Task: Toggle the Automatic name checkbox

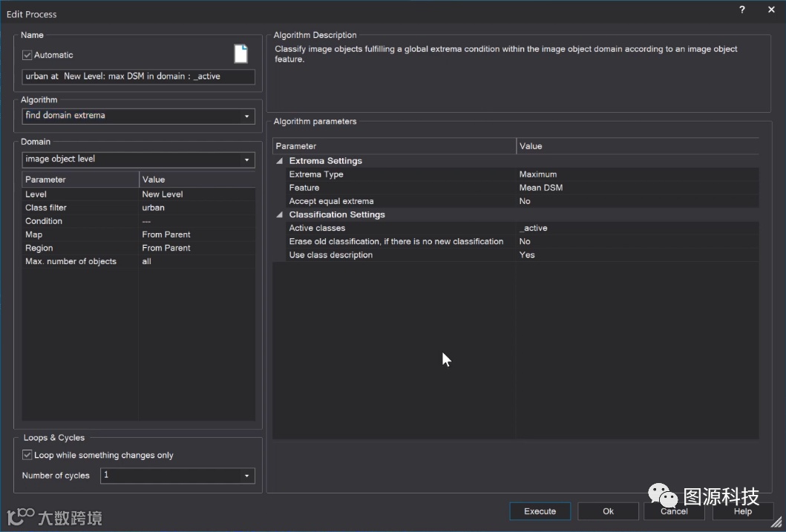Action: pos(27,55)
